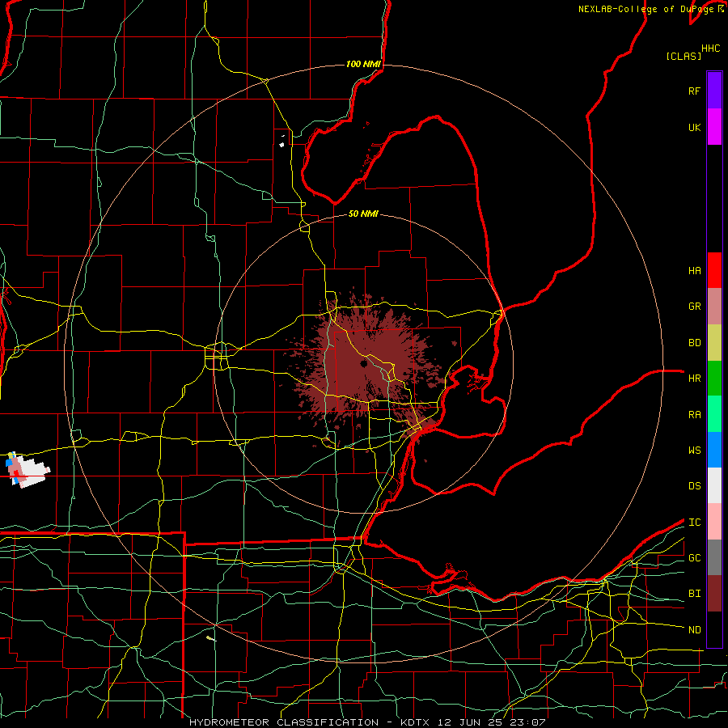This screenshot has width=728, height=728.
Task: Click the ND legend label
Action: (694, 630)
